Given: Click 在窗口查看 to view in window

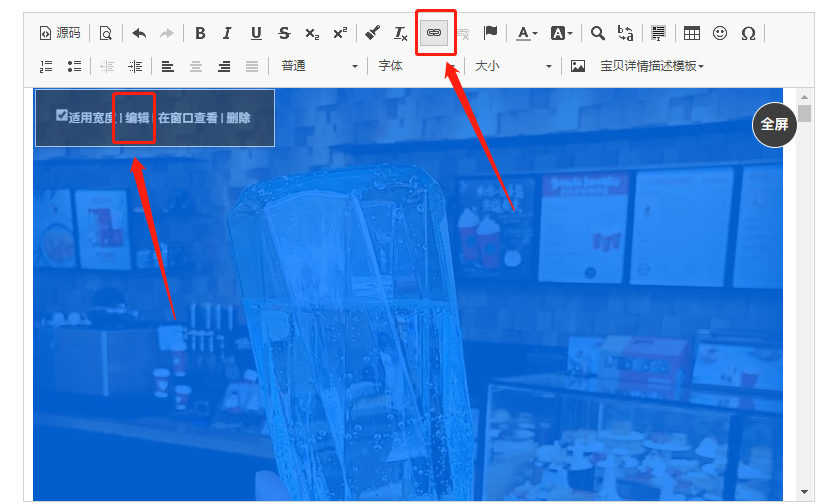Looking at the screenshot, I should (188, 118).
